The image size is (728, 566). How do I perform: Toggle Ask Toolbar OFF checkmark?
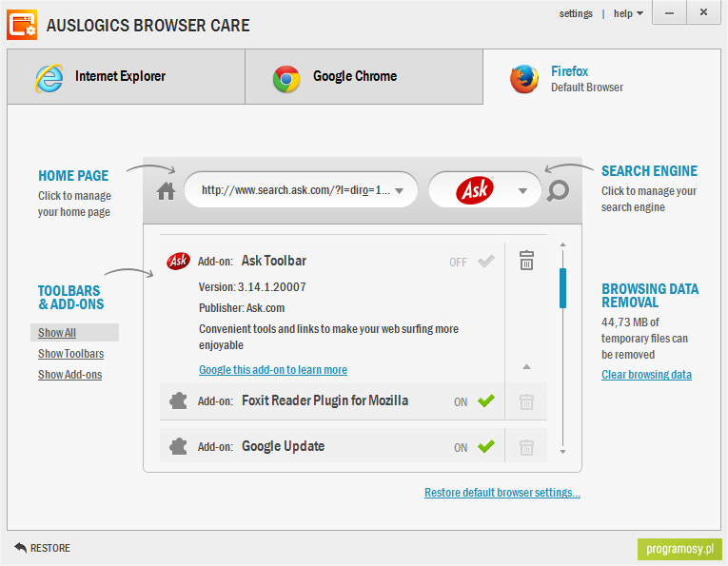pos(486,262)
